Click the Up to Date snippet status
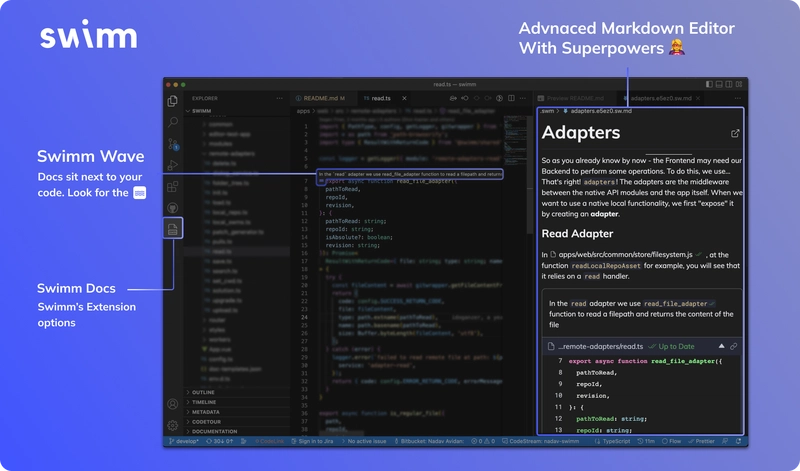The width and height of the screenshot is (800, 471). (x=671, y=346)
